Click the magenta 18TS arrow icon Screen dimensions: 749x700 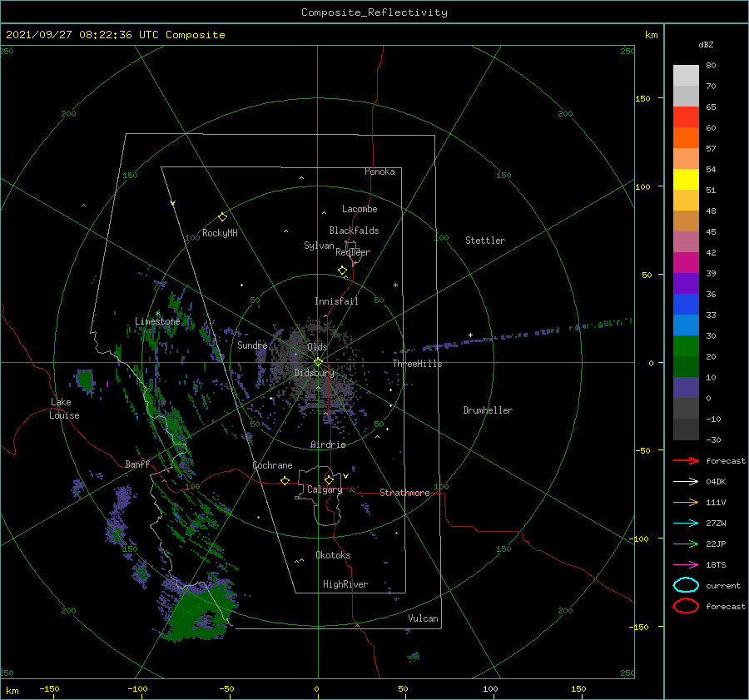click(686, 565)
